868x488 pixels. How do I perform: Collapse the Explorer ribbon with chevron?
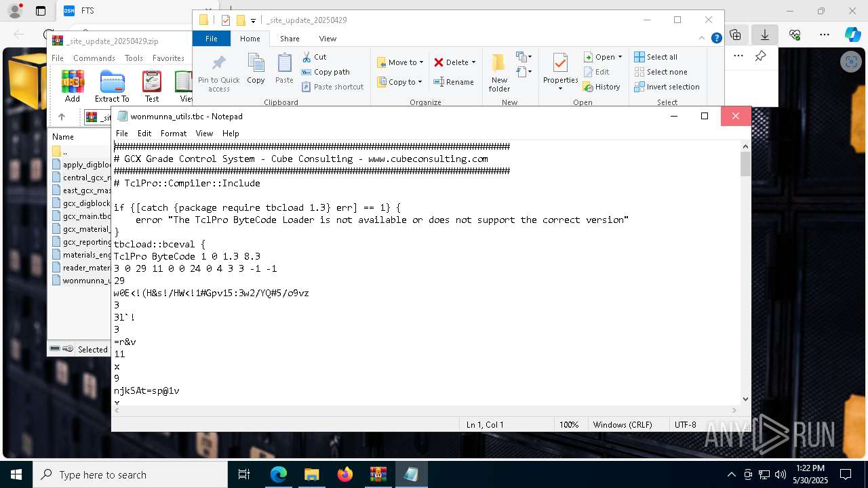pyautogui.click(x=703, y=39)
